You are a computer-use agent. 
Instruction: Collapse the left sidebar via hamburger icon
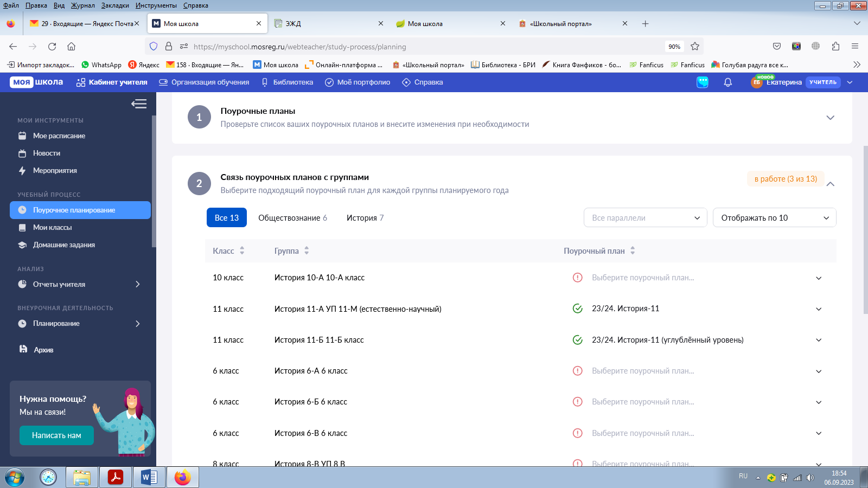139,104
